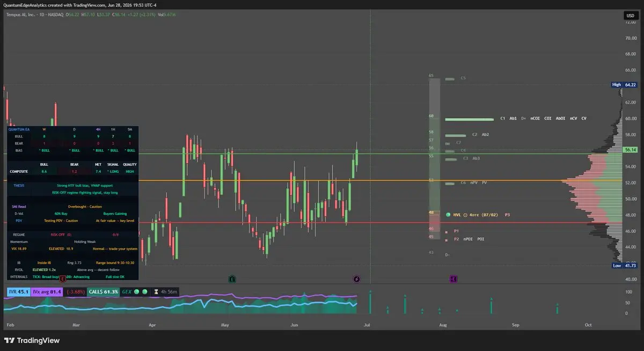The image size is (644, 351).
Task: Click the IVR 45.1 badge
Action: pyautogui.click(x=18, y=292)
